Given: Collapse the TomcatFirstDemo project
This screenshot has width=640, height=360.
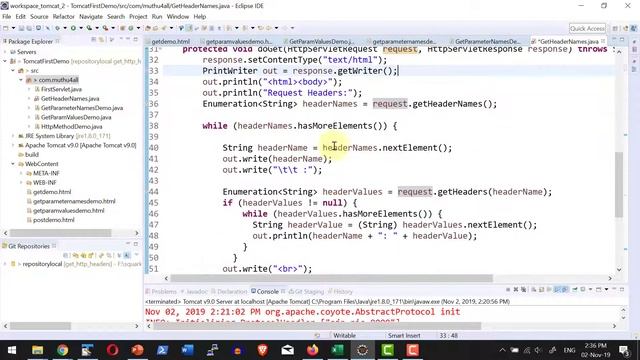Looking at the screenshot, I should click(x=5, y=61).
